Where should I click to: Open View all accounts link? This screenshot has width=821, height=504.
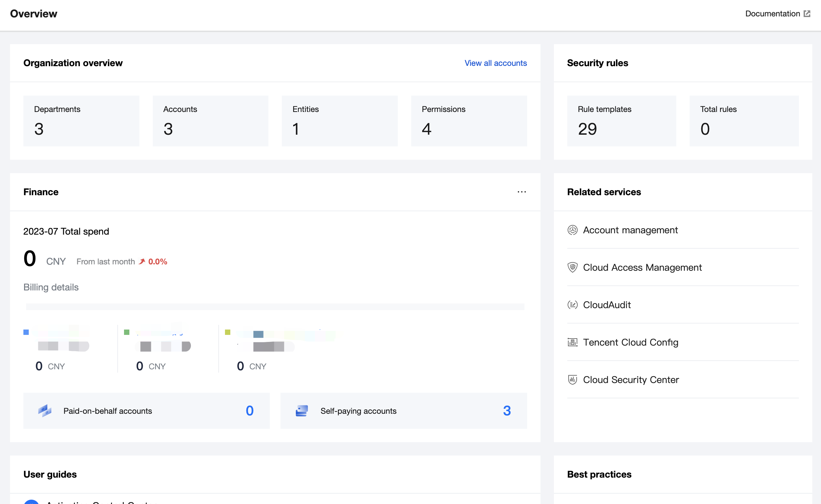click(495, 63)
